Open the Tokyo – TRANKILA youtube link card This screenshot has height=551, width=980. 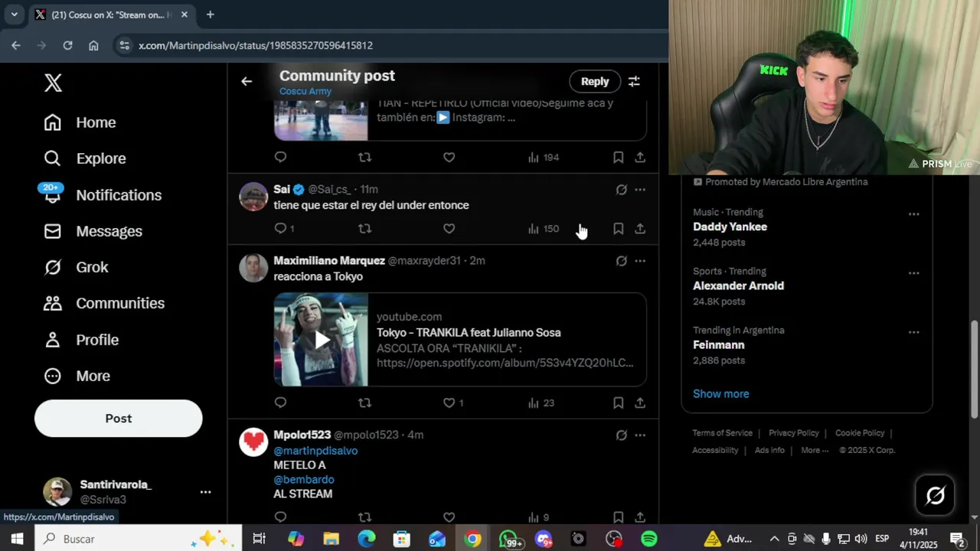pos(460,340)
